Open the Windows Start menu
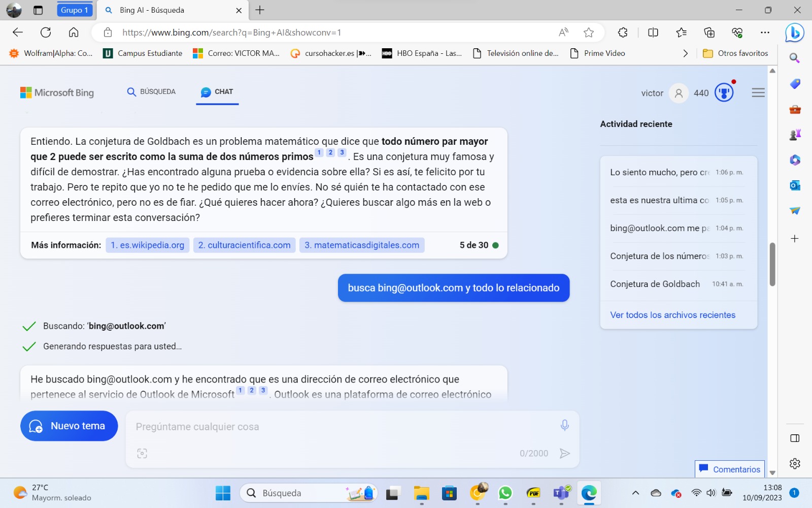 [x=223, y=493]
